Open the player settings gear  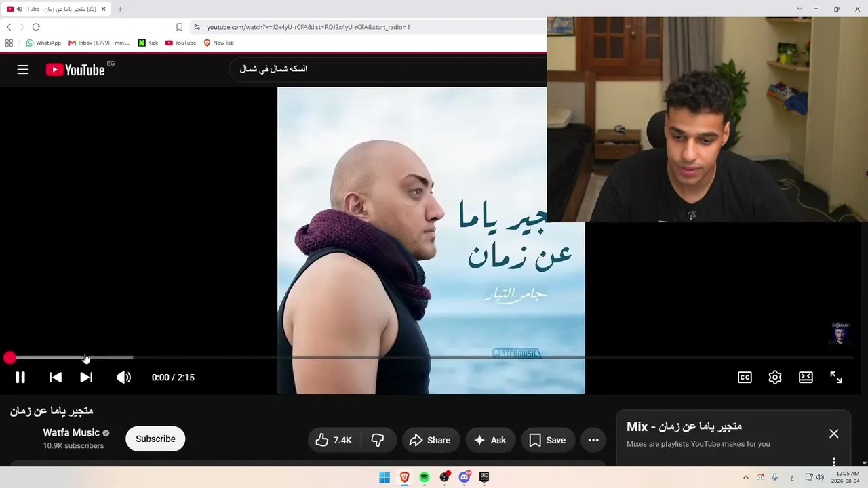click(775, 378)
